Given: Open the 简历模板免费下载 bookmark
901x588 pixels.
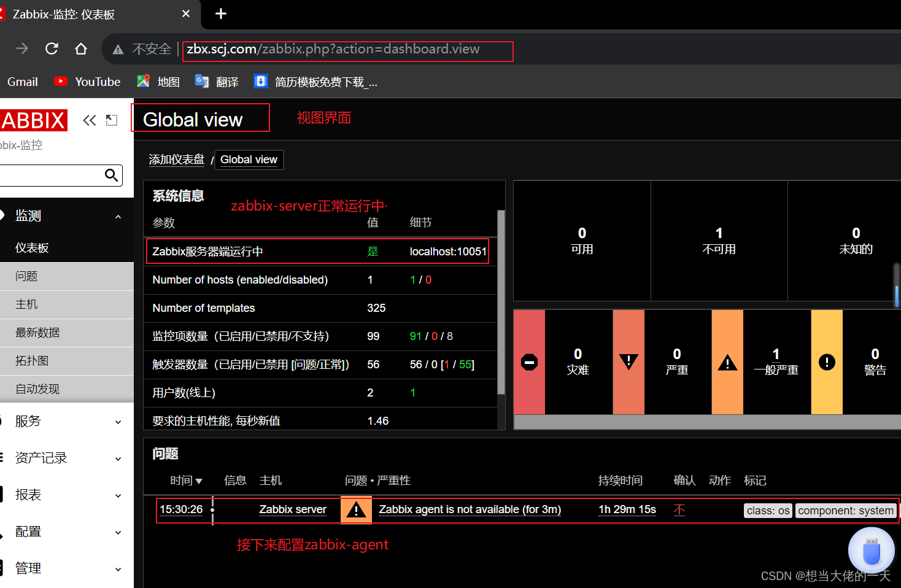Looking at the screenshot, I should click(315, 82).
